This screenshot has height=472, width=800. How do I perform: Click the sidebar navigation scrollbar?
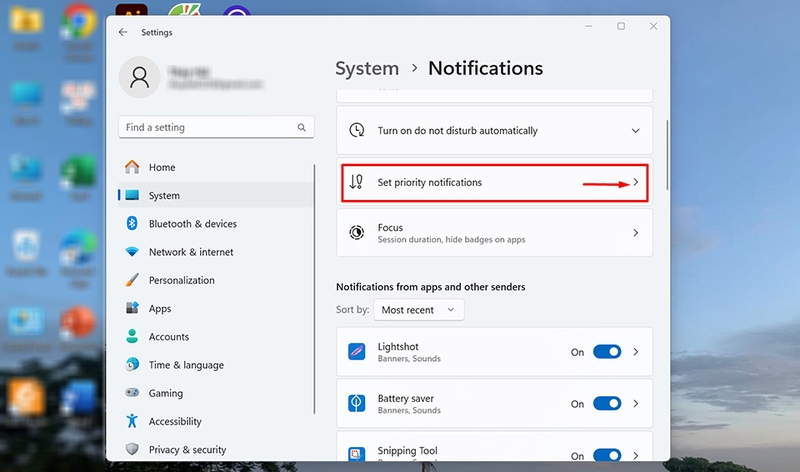[314, 289]
